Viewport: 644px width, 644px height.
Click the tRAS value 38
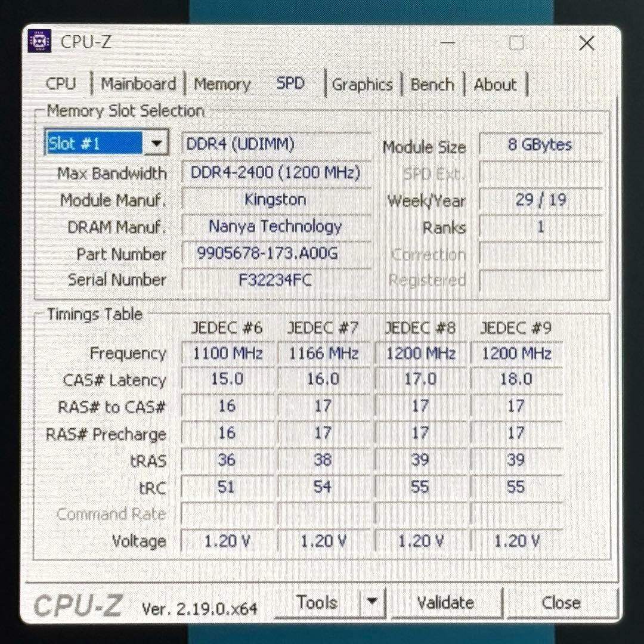324,460
